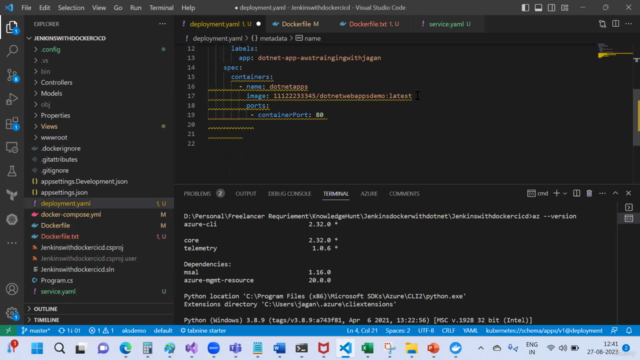Click tabnine starter in status bar
Viewport: 640px width, 360px height.
[x=203, y=331]
